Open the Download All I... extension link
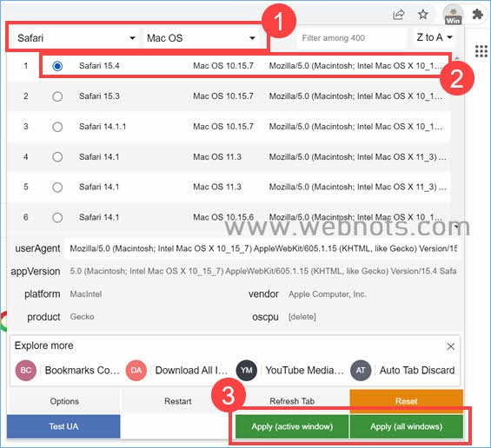Viewport: 491px width, 448px height. pyautogui.click(x=191, y=370)
